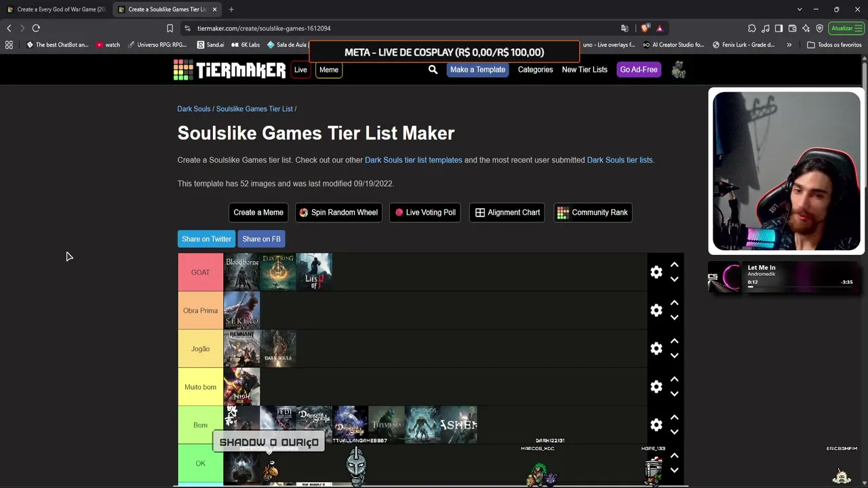Move the Jogão tier down
The image size is (868, 488).
click(x=674, y=355)
